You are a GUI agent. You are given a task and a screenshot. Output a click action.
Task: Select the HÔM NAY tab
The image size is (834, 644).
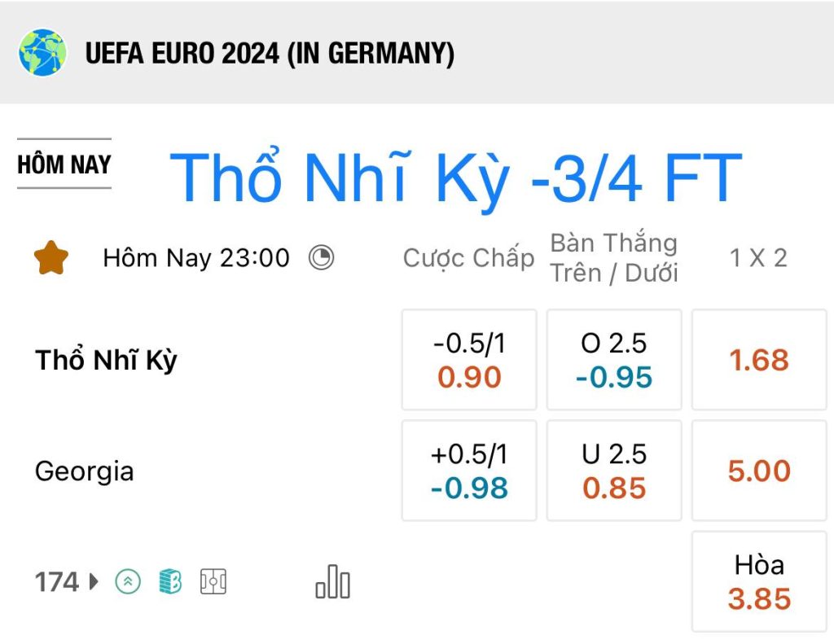[64, 164]
